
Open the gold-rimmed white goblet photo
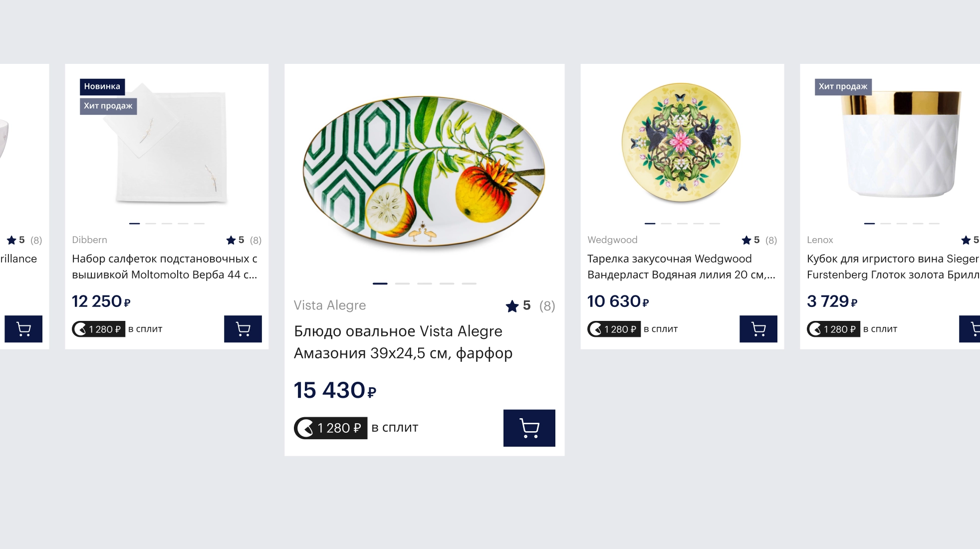901,145
